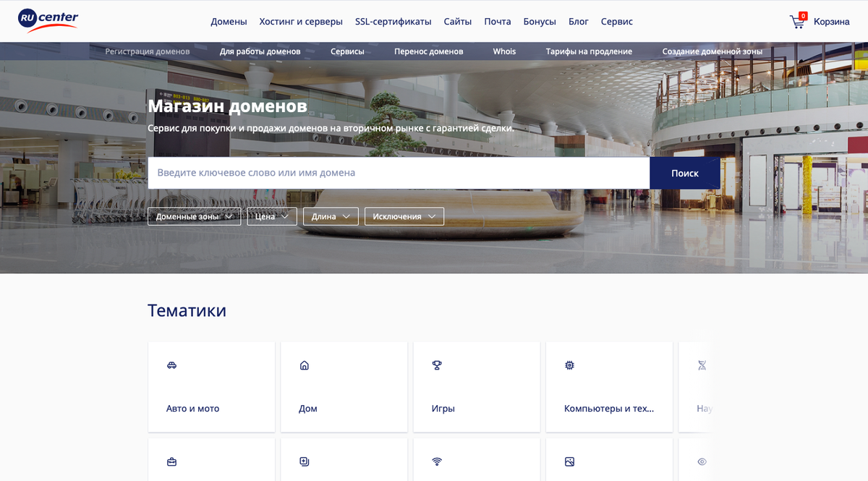Open the Сайты menu
Screen dimensions: 868x481
pyautogui.click(x=458, y=22)
